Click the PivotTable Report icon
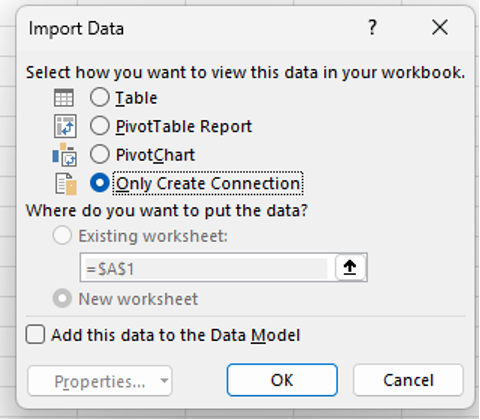 (x=65, y=126)
